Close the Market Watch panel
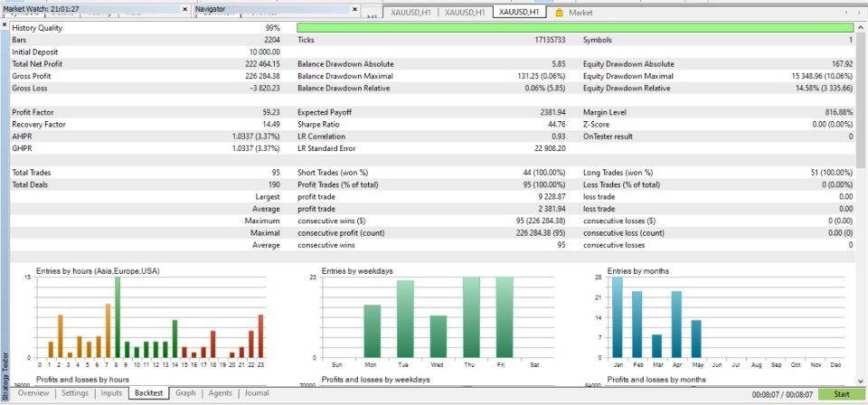This screenshot has height=405, width=868. [x=184, y=9]
